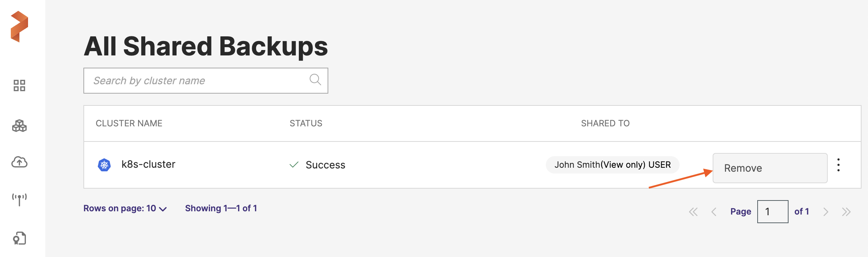Open the certificate document sidebar icon
The width and height of the screenshot is (868, 257).
pyautogui.click(x=19, y=238)
